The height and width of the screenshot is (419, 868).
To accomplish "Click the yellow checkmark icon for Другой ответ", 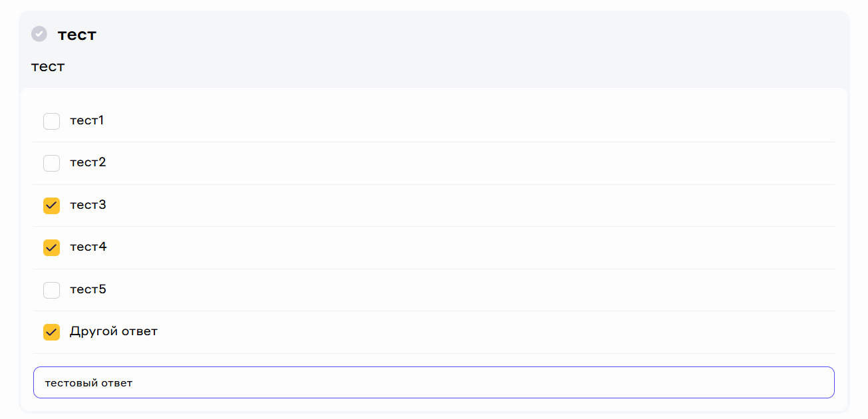I will pos(52,332).
